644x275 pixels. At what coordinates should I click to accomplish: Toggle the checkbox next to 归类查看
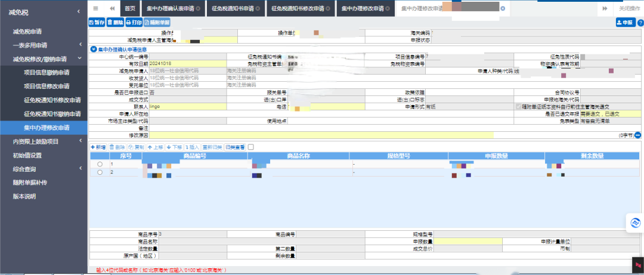click(251, 147)
